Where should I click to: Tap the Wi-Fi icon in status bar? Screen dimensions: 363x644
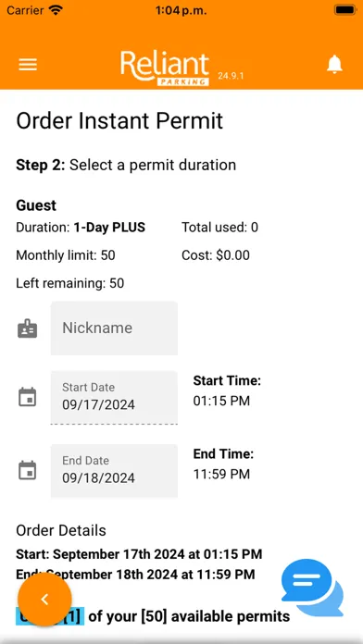pos(55,10)
